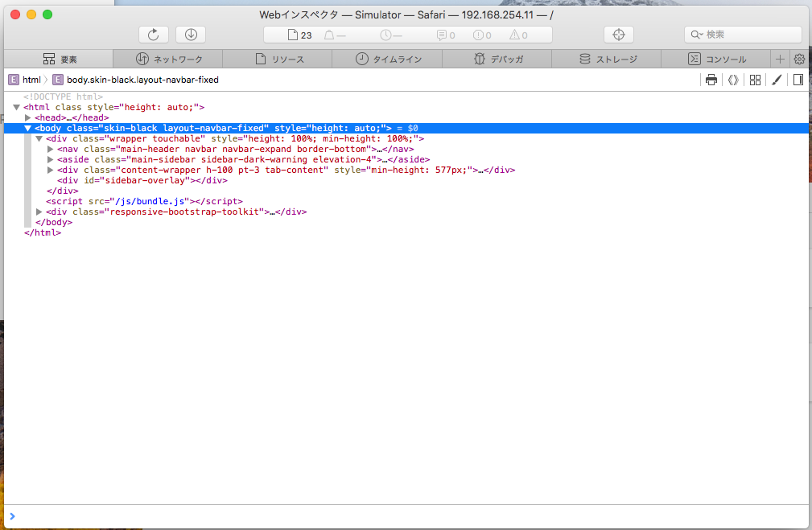
Task: Click the console prompt input area
Action: (x=406, y=516)
